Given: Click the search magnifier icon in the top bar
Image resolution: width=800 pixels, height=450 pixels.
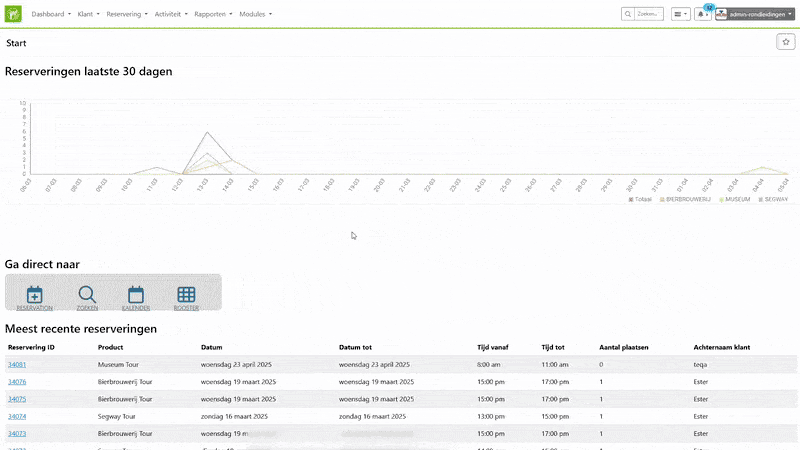Looking at the screenshot, I should coord(628,15).
